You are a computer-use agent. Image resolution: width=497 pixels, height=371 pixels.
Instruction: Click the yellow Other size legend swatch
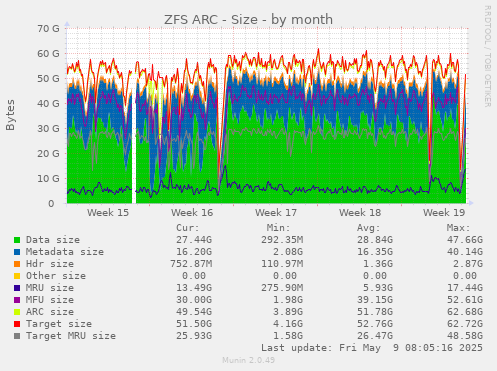pos(17,276)
